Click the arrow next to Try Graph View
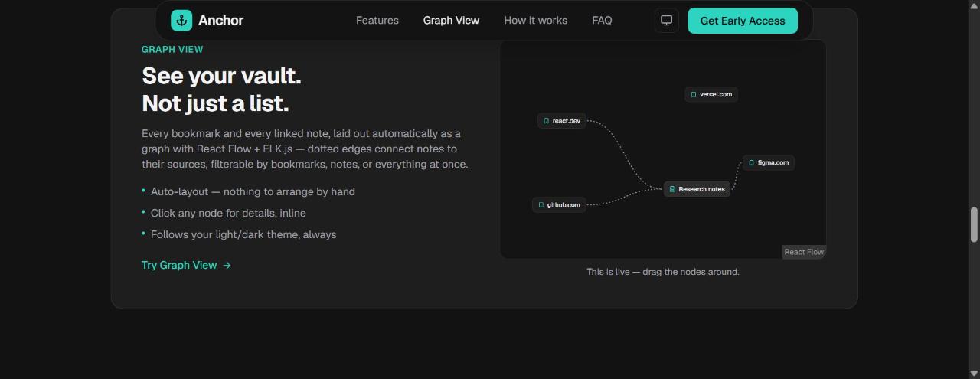This screenshot has width=980, height=379. tap(227, 266)
